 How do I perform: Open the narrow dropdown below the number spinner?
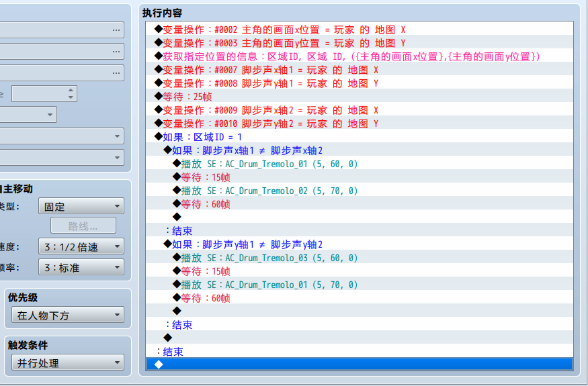click(28, 115)
